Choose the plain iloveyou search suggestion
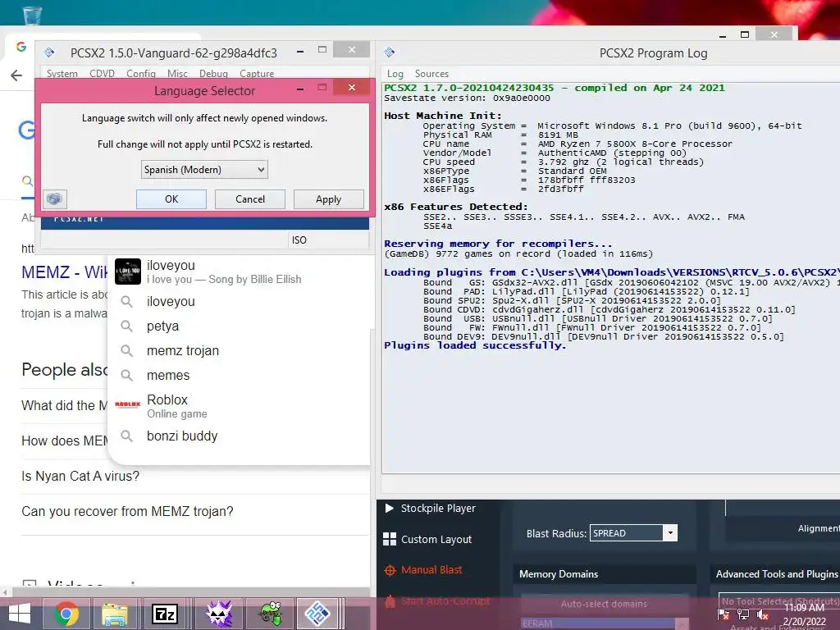This screenshot has height=630, width=840. click(239, 302)
